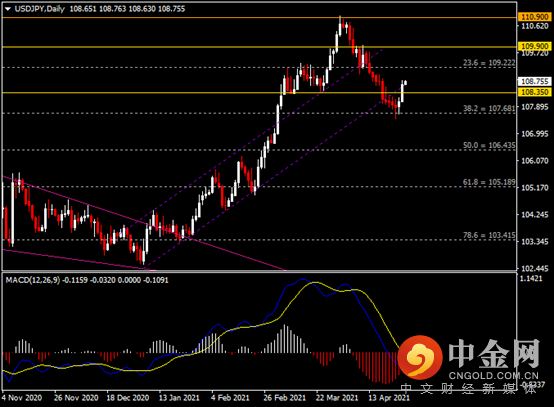The image size is (554, 407).
Task: Select the 108.350 yellow price label
Action: pos(535,92)
